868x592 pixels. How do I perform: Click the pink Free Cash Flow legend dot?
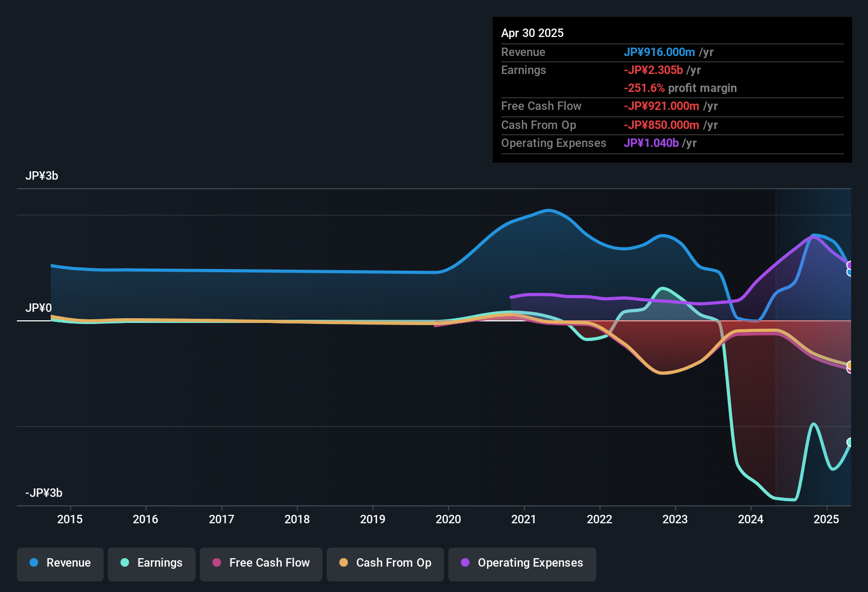point(217,562)
